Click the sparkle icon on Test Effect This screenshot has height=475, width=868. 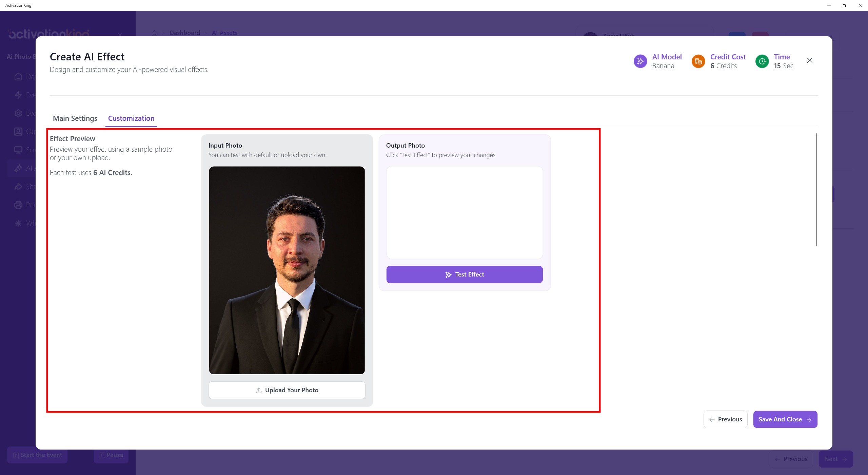click(448, 274)
